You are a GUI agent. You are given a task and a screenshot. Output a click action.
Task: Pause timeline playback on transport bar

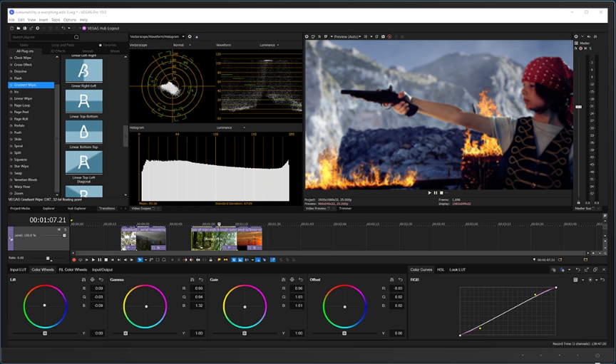click(99, 260)
